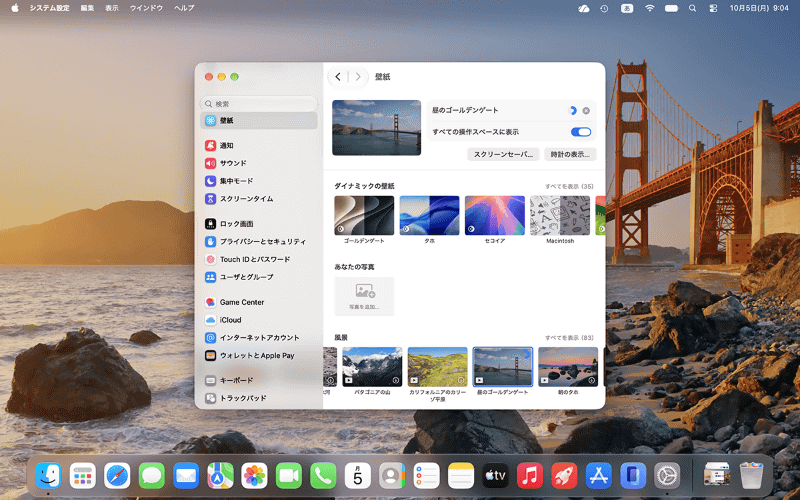Open the 表示 menu
Viewport: 800px width, 500px height.
(112, 8)
